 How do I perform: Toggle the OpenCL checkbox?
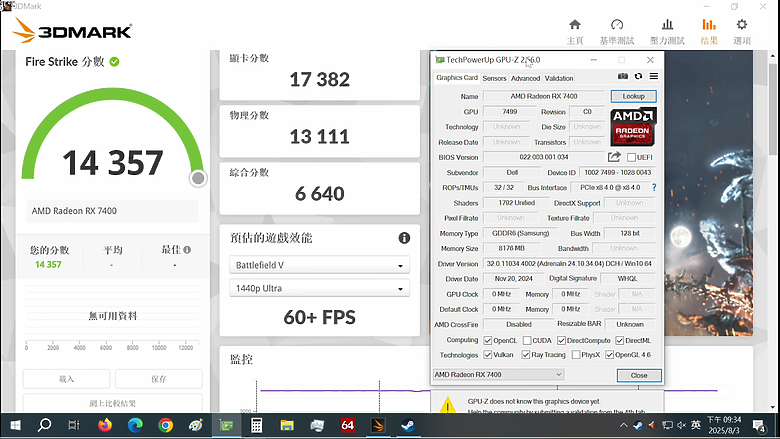click(x=488, y=341)
